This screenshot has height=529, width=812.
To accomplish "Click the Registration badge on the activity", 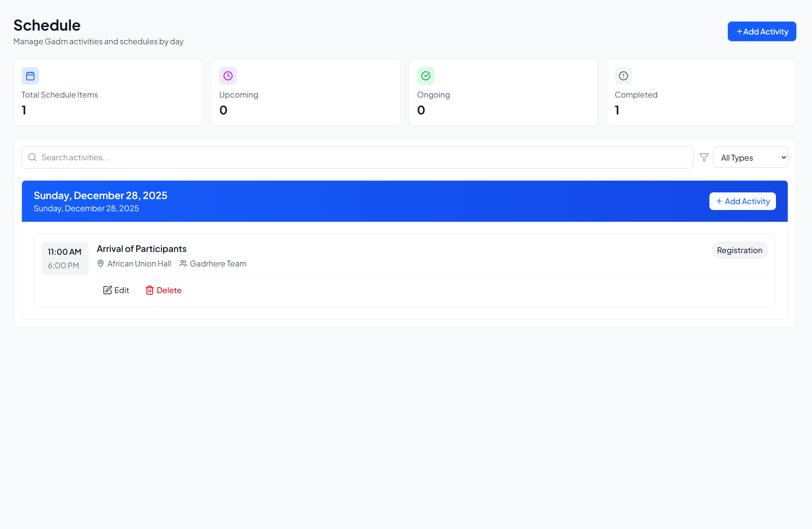I will point(739,250).
